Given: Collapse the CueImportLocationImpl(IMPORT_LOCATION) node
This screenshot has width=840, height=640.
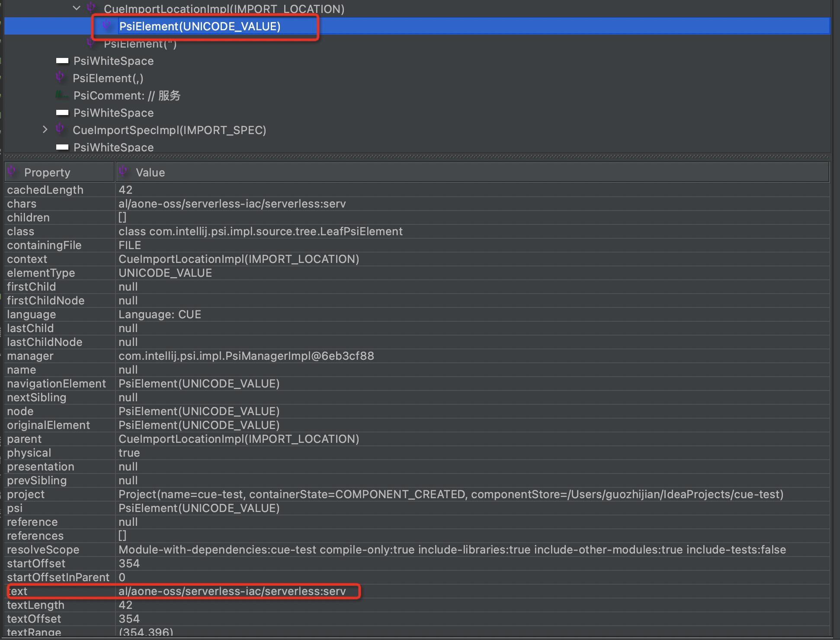Looking at the screenshot, I should [x=76, y=8].
